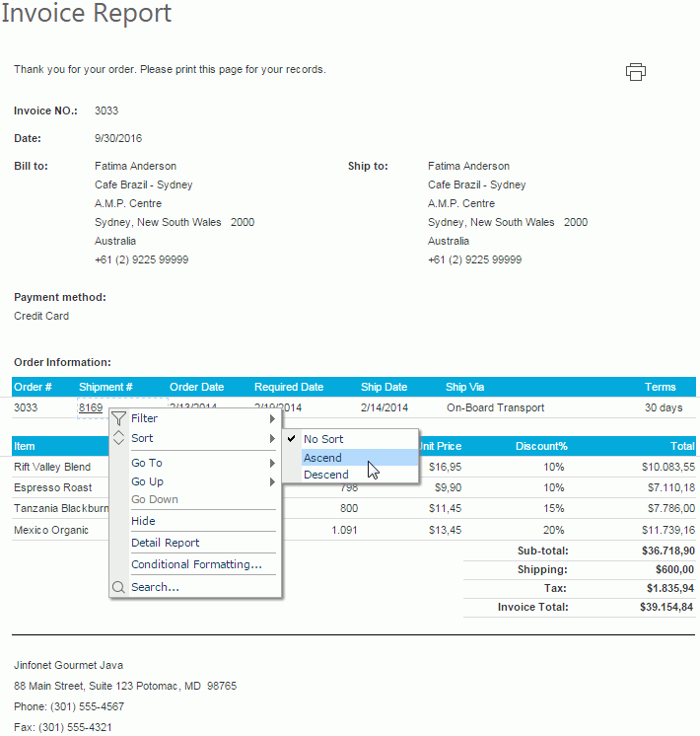Click the Search magnifier icon
This screenshot has height=736, width=700.
click(x=118, y=587)
